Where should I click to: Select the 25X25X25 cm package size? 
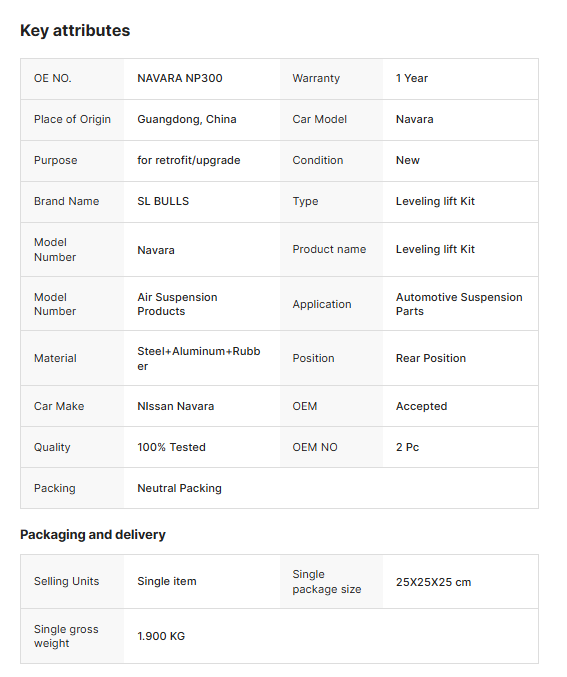[x=433, y=582]
